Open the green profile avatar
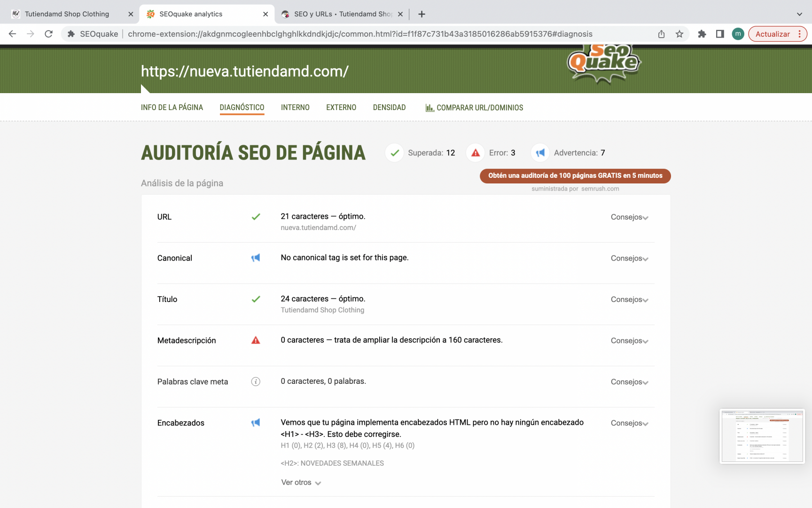 click(x=738, y=34)
